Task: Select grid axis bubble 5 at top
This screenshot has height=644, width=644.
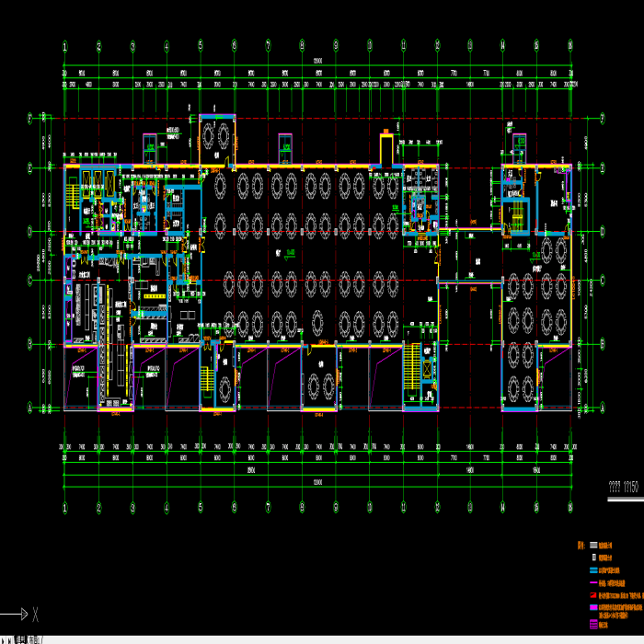Action: (x=201, y=45)
